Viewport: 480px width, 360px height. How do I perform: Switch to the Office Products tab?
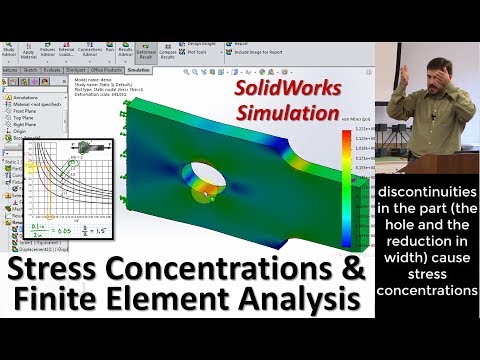[106, 70]
